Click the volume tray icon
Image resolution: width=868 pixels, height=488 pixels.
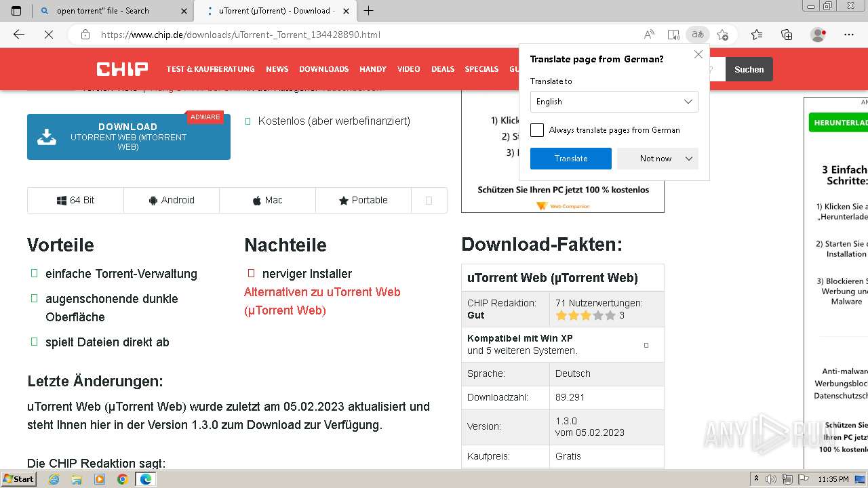[771, 479]
